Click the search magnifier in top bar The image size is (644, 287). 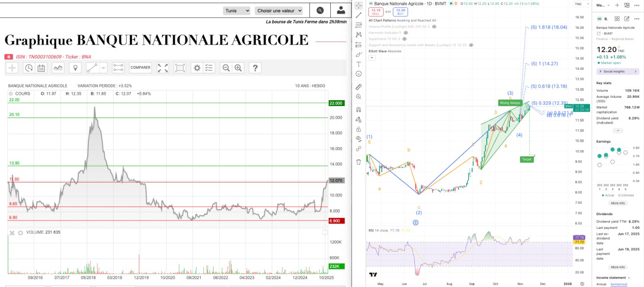click(x=320, y=10)
